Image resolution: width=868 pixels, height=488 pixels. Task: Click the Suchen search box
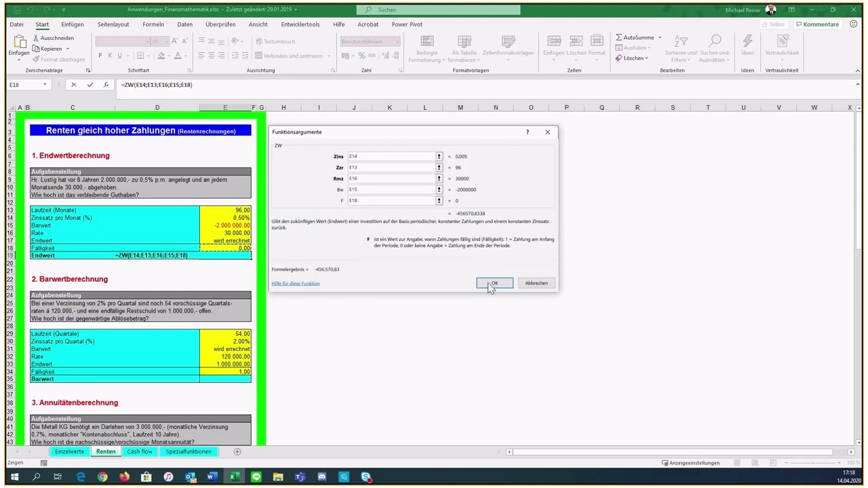click(439, 9)
